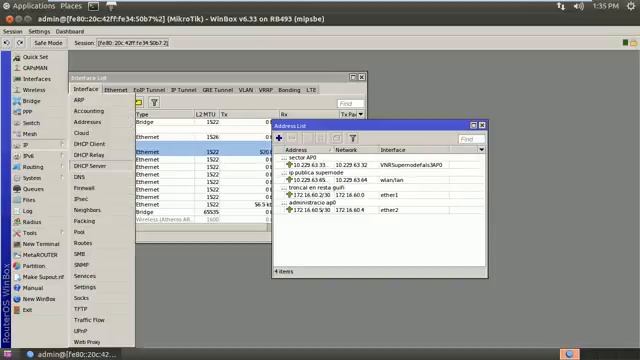Click the Session address field
This screenshot has width=640, height=360.
[133, 43]
